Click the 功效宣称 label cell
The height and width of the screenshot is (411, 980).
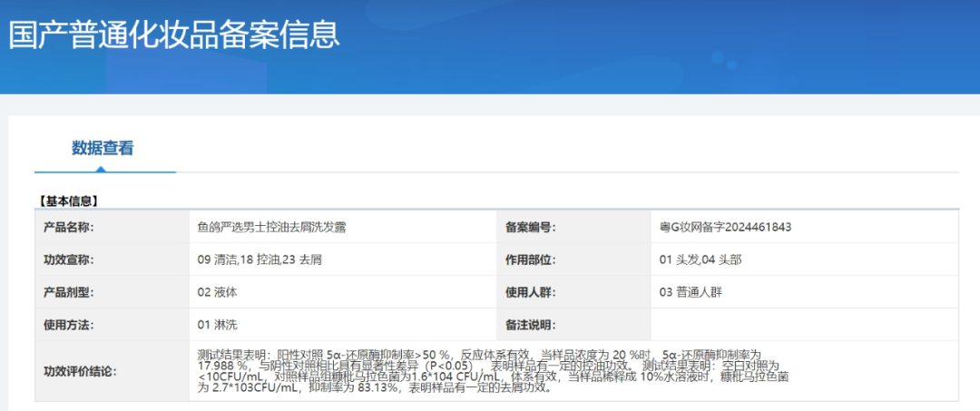tap(113, 259)
